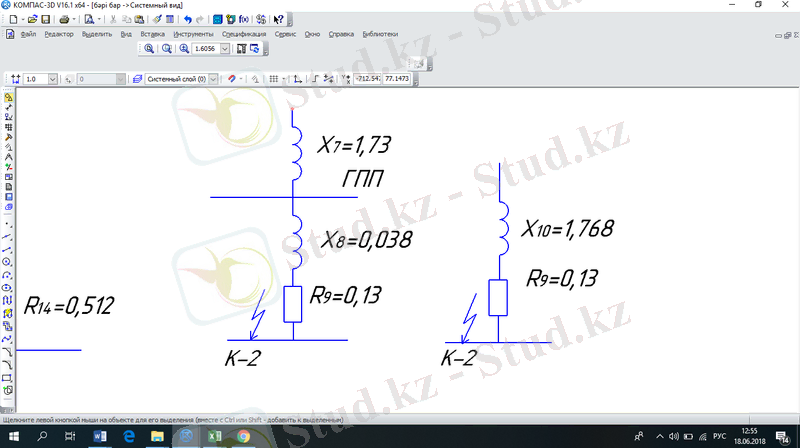This screenshot has width=800, height=448.
Task: Open the Редактор menu
Action: coord(59,34)
